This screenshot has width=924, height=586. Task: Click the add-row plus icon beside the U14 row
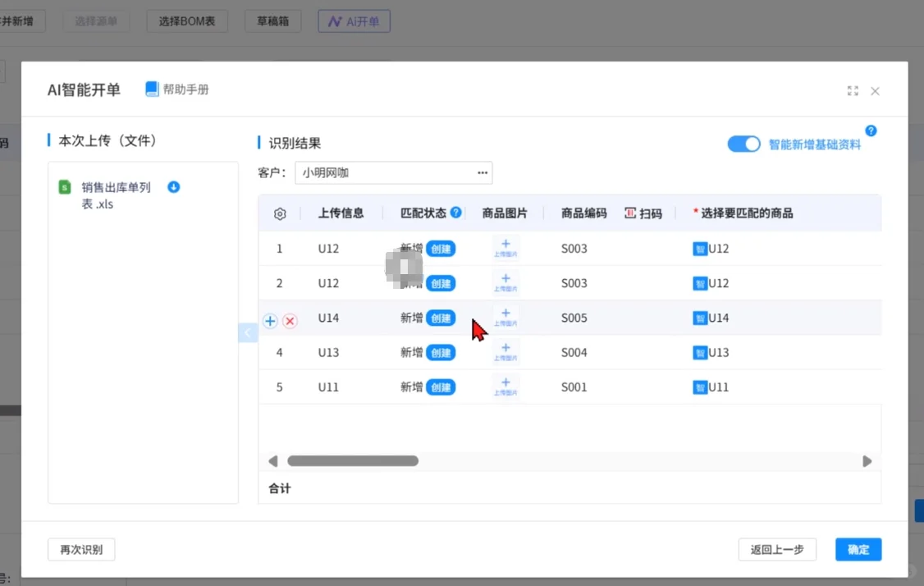[x=269, y=321]
